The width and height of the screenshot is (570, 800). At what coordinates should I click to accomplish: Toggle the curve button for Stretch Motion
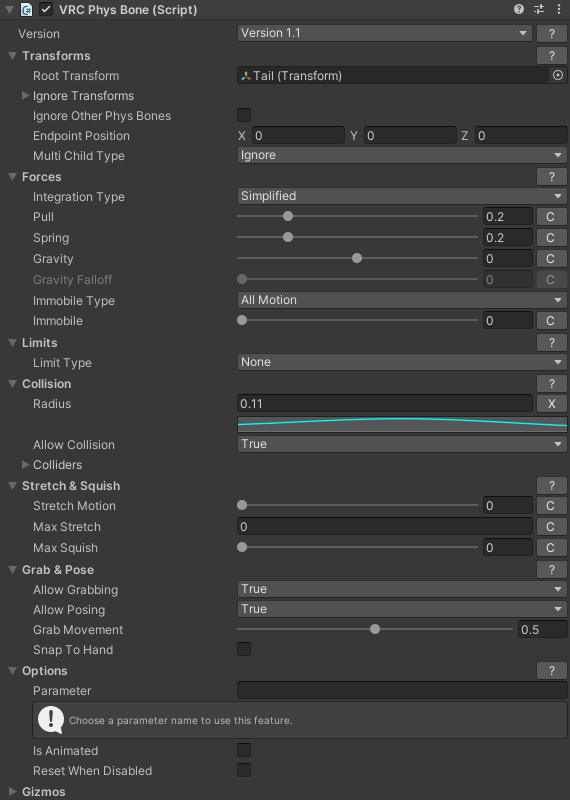point(551,506)
